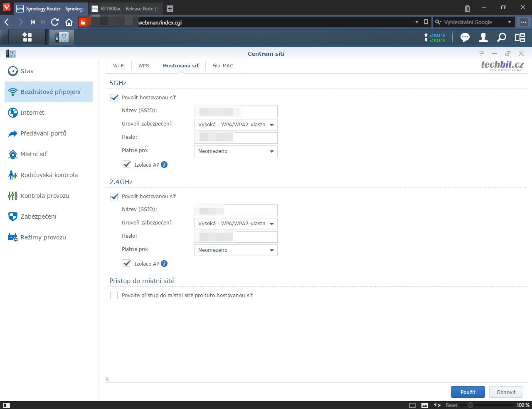532x409 pixels.
Task: Click the Použít button
Action: pyautogui.click(x=468, y=392)
